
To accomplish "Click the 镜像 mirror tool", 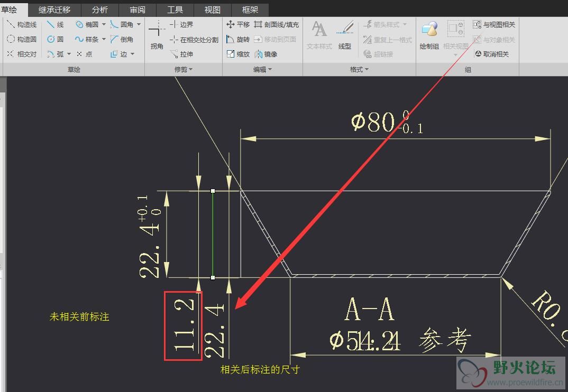I will [266, 54].
